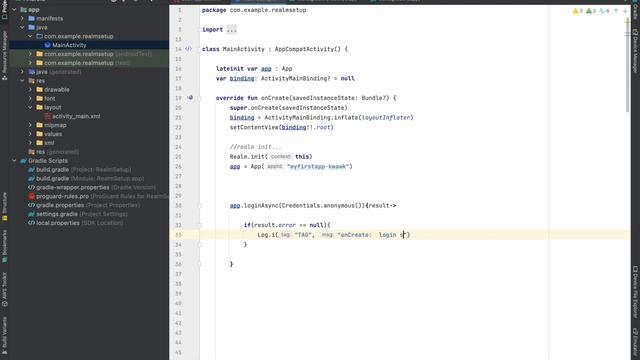Click the //realm init... comment
This screenshot has width=640, height=360.
click(x=256, y=147)
